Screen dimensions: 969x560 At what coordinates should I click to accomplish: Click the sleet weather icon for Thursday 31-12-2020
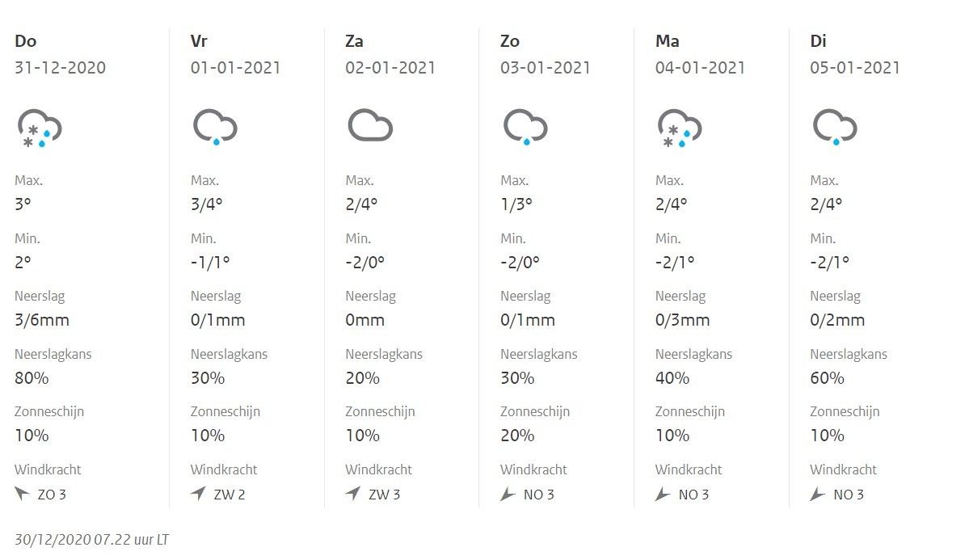[x=39, y=128]
